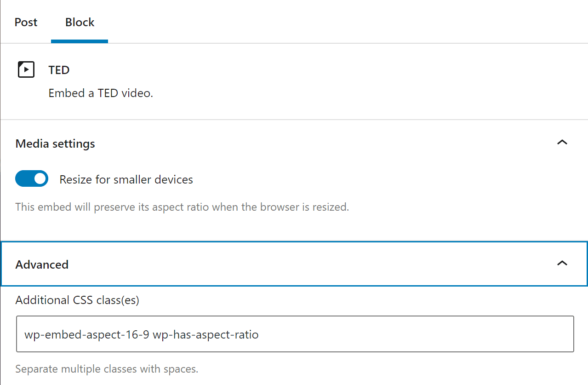
Task: Select the Block tab
Action: click(x=79, y=22)
